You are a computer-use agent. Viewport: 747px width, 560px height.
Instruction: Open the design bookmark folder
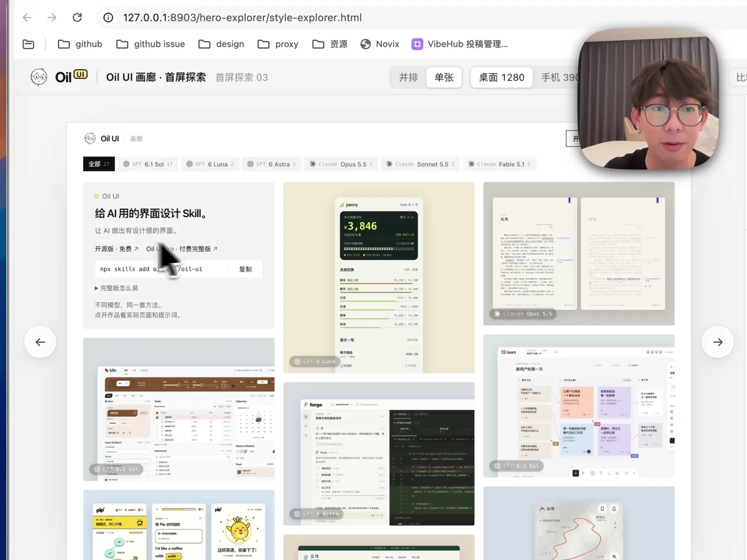[221, 44]
